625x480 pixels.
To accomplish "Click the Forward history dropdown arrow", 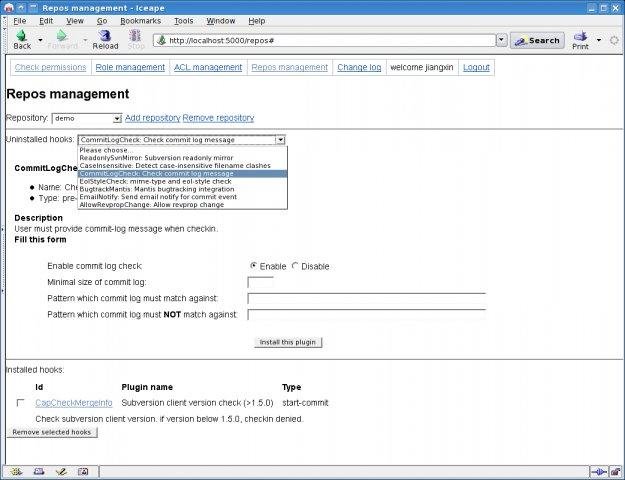I will [85, 40].
